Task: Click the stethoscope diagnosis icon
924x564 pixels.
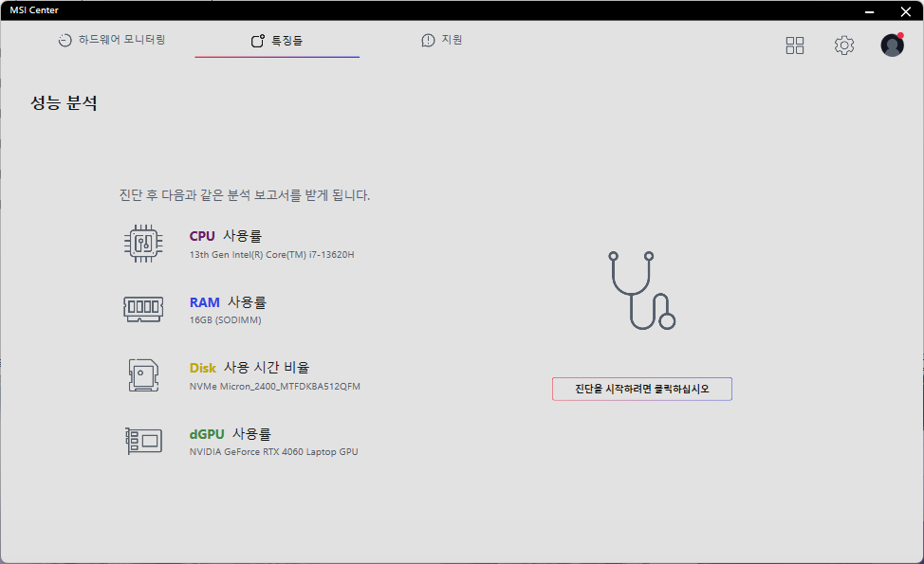Action: click(641, 290)
